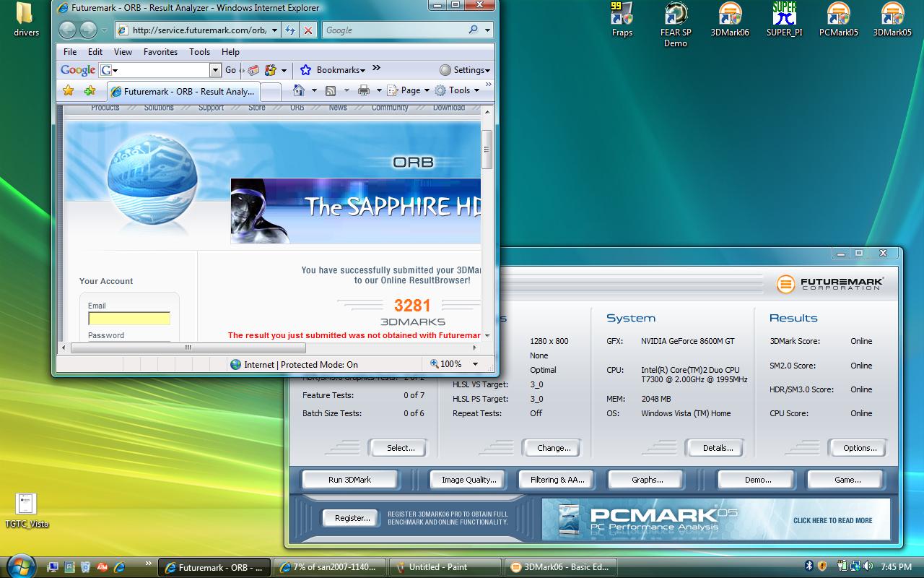The height and width of the screenshot is (578, 924).
Task: Open the IE Tools command dropdown
Action: pyautogui.click(x=458, y=90)
